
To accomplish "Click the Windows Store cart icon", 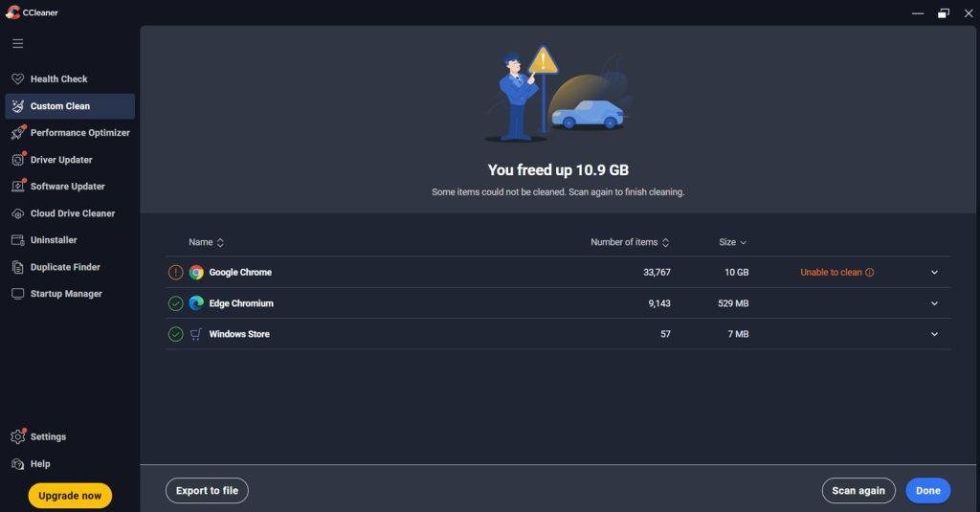I will click(196, 334).
